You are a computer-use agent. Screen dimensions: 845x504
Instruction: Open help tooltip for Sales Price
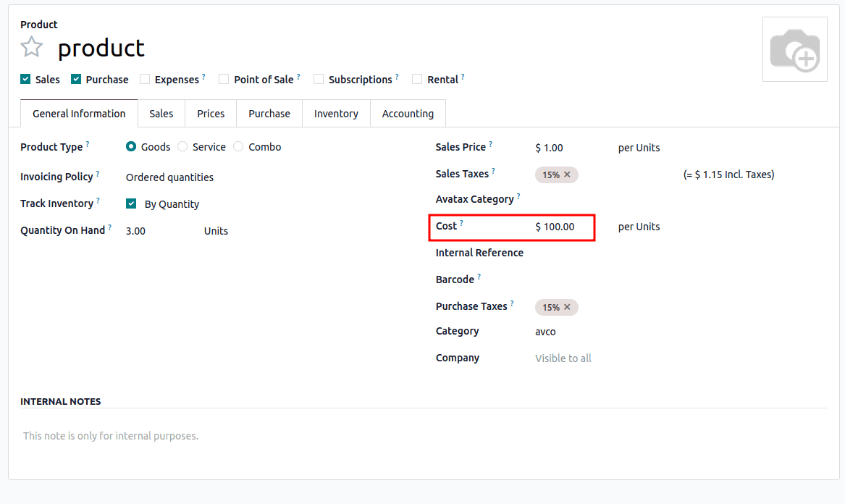490,144
